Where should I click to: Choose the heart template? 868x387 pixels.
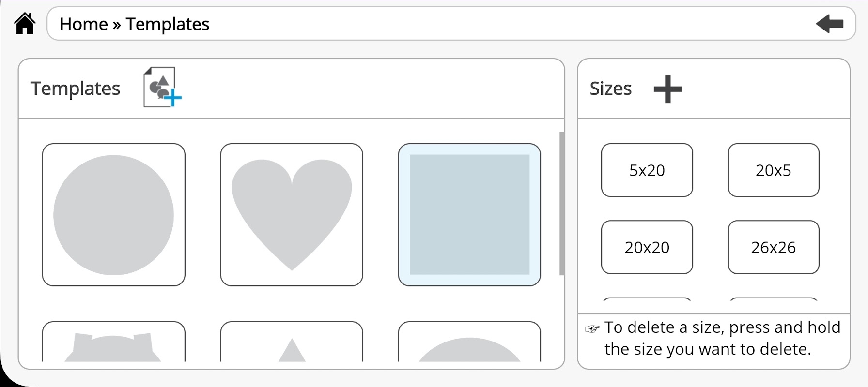pyautogui.click(x=292, y=215)
